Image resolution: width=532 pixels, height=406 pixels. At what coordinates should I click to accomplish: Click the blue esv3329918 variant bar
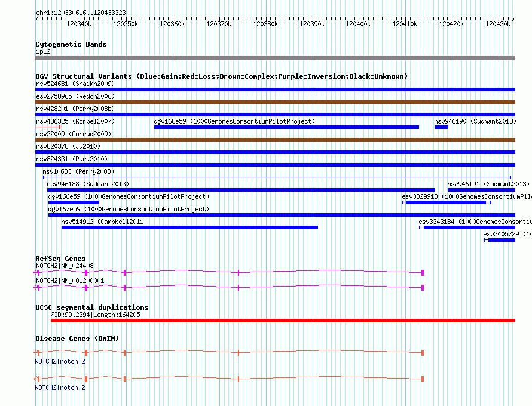pyautogui.click(x=447, y=202)
